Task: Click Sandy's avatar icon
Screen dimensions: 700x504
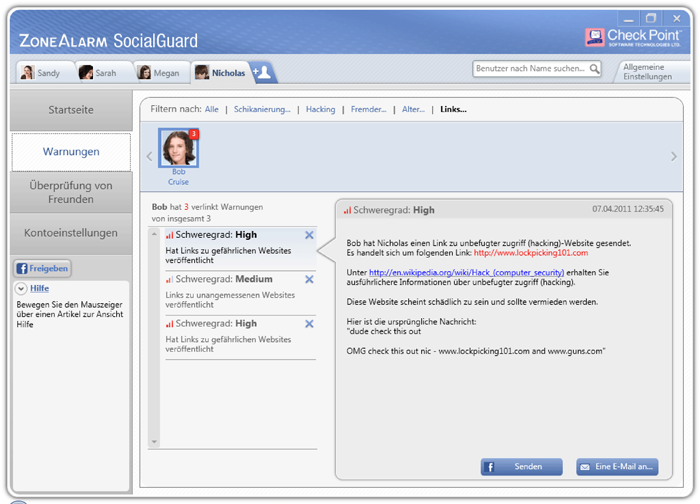Action: (x=28, y=72)
